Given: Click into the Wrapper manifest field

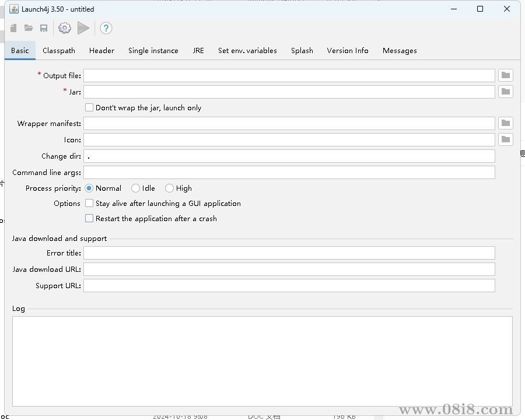Looking at the screenshot, I should 289,123.
